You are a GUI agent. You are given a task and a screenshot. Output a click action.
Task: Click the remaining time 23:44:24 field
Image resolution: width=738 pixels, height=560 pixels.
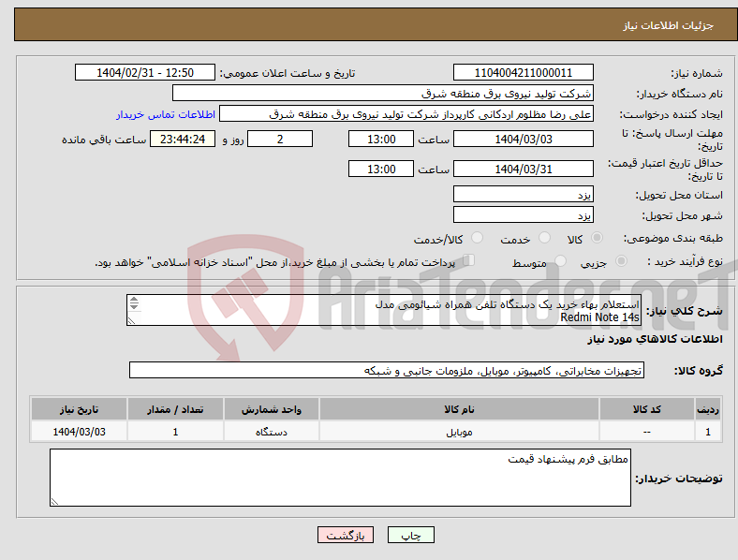(183, 139)
